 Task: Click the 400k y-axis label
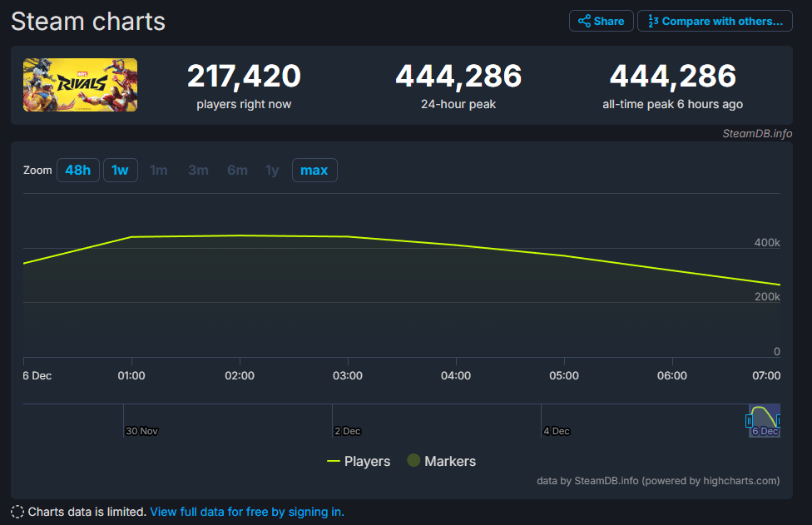pos(767,242)
